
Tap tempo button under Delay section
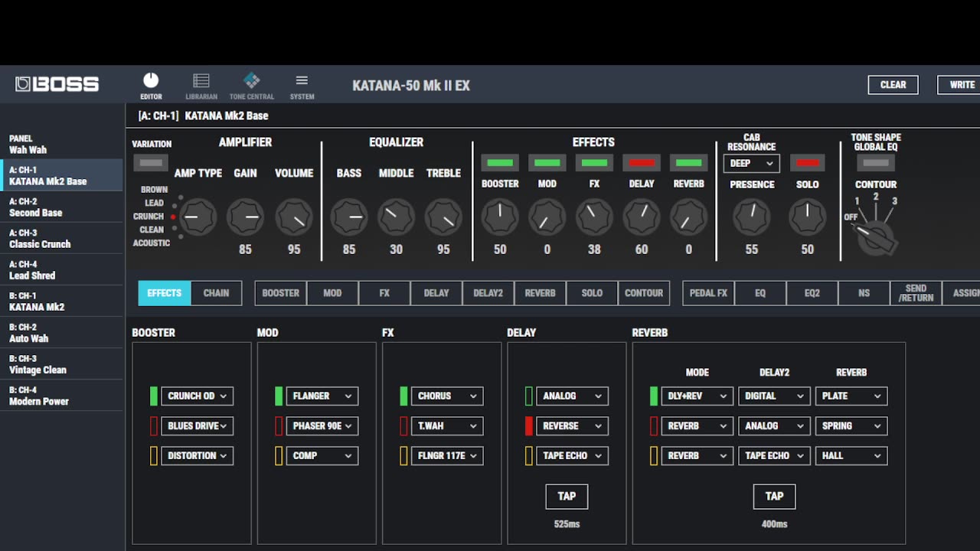567,496
